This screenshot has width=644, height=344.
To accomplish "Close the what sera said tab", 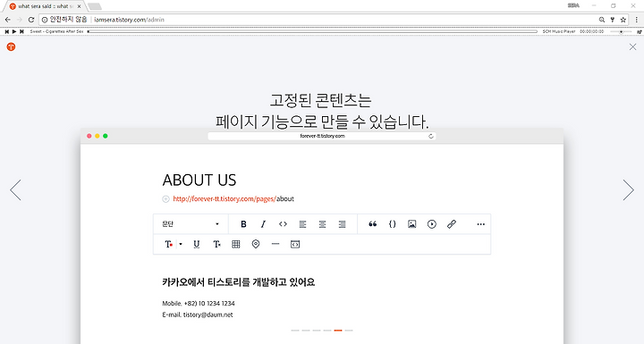I will pyautogui.click(x=80, y=6).
